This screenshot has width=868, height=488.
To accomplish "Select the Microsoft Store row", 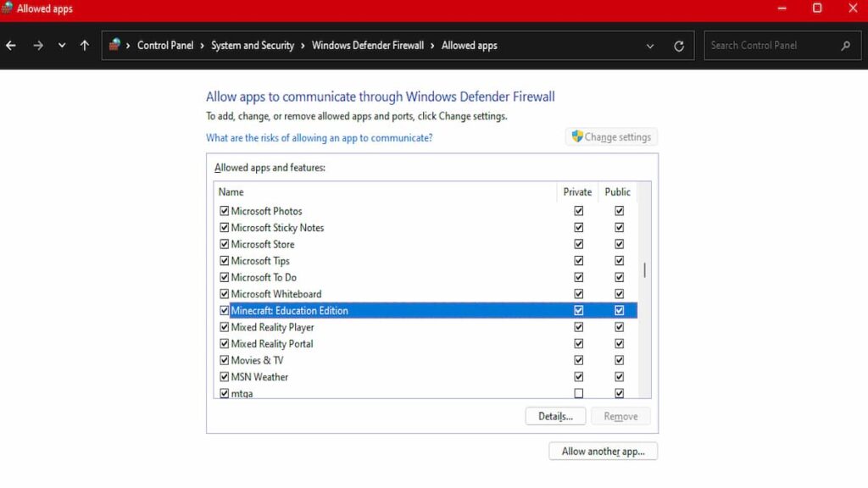I will pyautogui.click(x=426, y=244).
